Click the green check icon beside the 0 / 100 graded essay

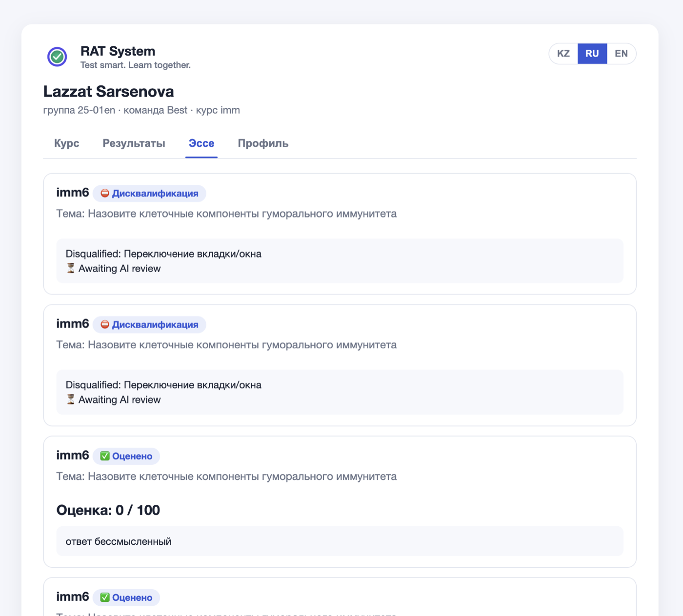(x=105, y=456)
